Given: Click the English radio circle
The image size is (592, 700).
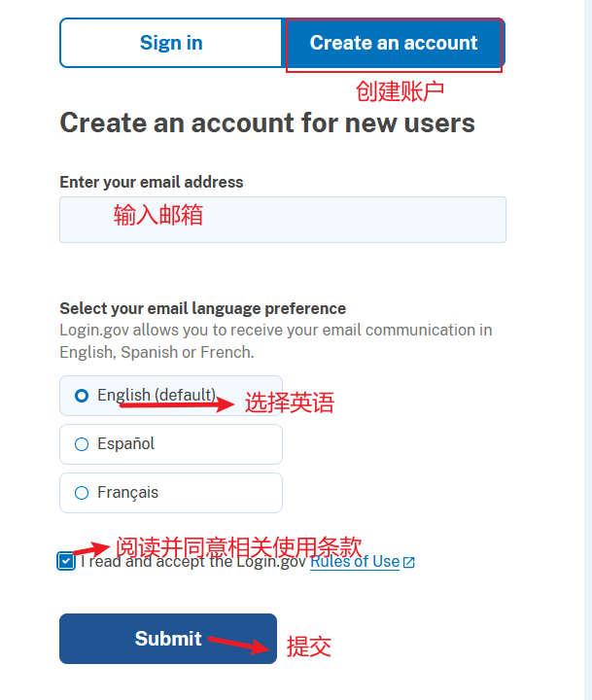Looking at the screenshot, I should (82, 396).
